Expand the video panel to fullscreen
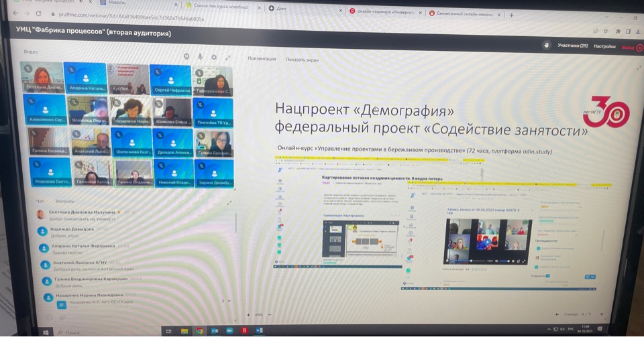Screen dimensions: 644x337 point(227,58)
